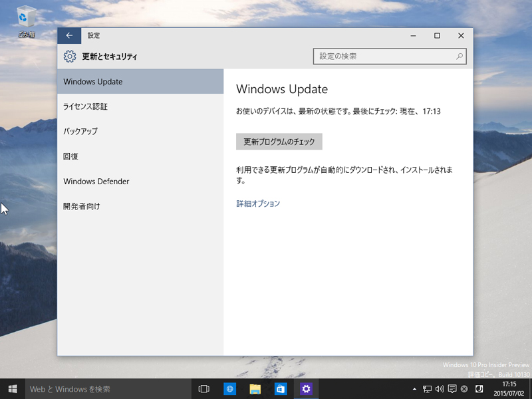This screenshot has height=399, width=532.
Task: Click the 更新プログラムのチェック button
Action: click(x=279, y=142)
